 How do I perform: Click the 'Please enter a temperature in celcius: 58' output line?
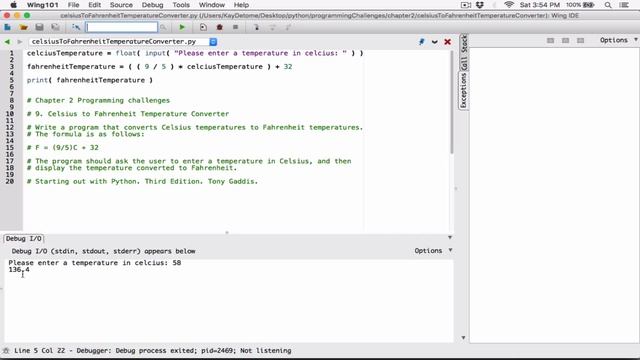point(95,262)
